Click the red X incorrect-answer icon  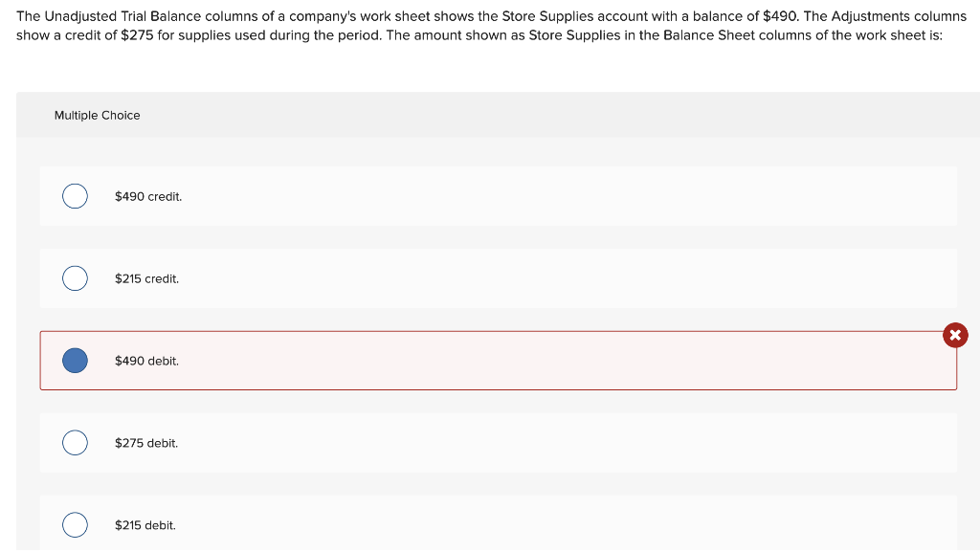[x=955, y=336]
